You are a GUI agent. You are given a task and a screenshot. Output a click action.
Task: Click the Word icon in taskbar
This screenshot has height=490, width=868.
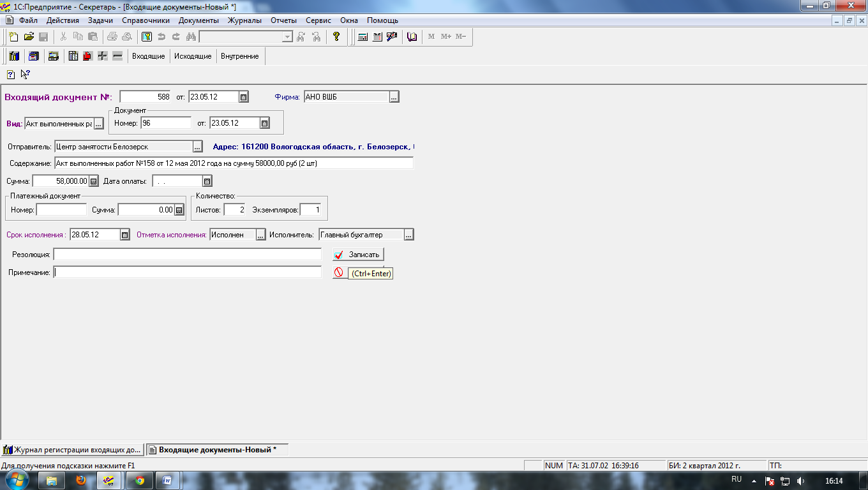point(168,480)
